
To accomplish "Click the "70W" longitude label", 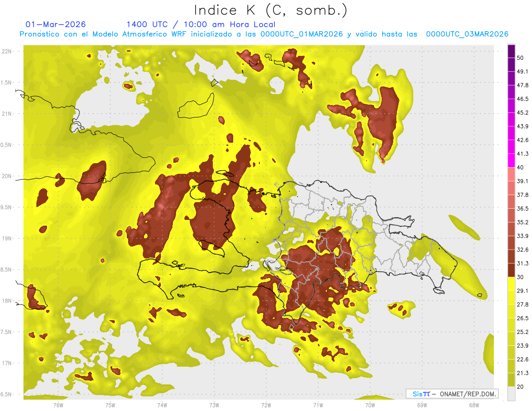I will point(370,405).
